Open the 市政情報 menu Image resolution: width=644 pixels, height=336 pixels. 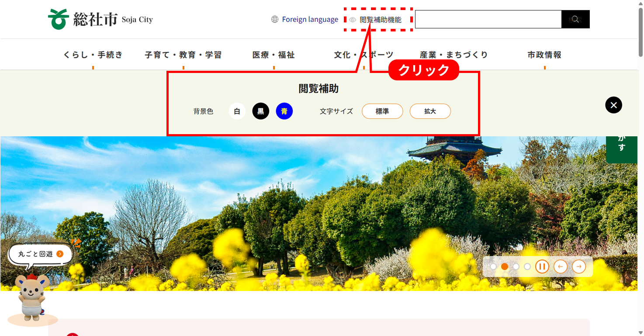tap(544, 55)
